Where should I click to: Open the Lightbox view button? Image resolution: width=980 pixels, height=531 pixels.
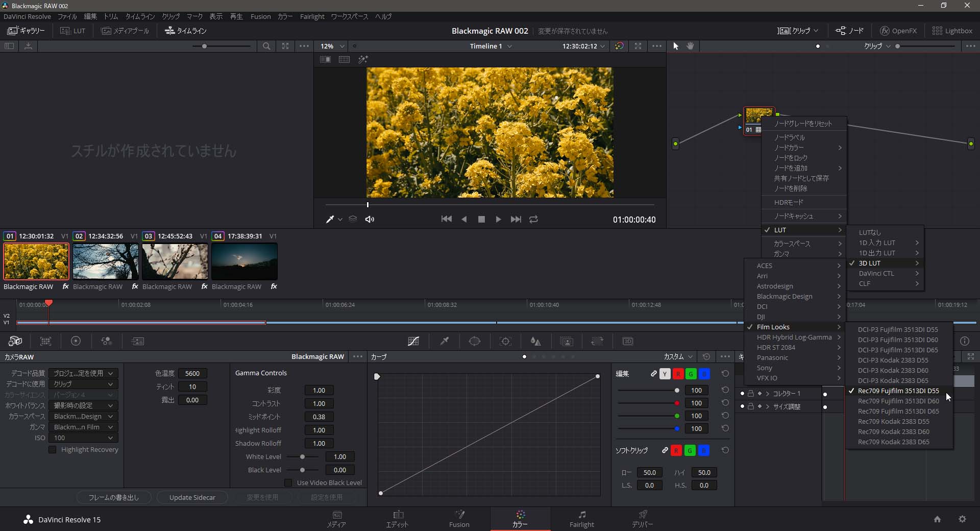[x=952, y=31]
